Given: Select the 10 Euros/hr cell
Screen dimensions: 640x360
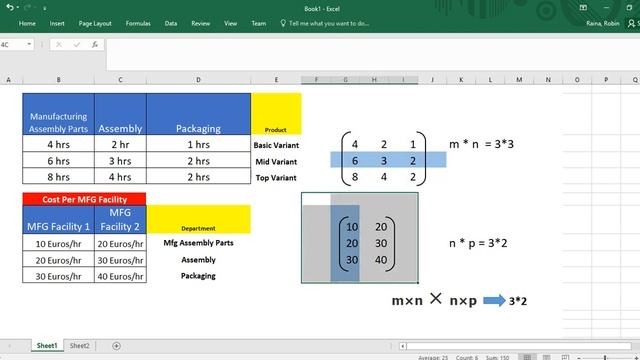Looking at the screenshot, I should click(58, 243).
